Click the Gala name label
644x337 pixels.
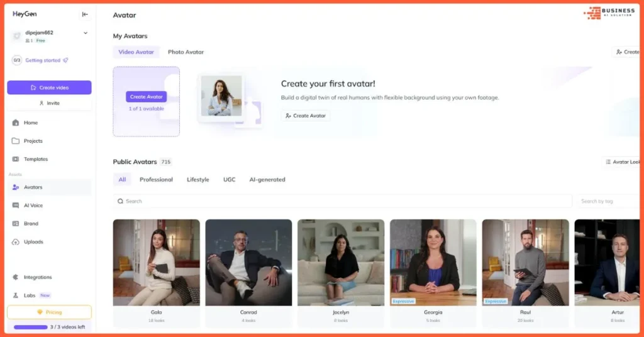point(156,312)
